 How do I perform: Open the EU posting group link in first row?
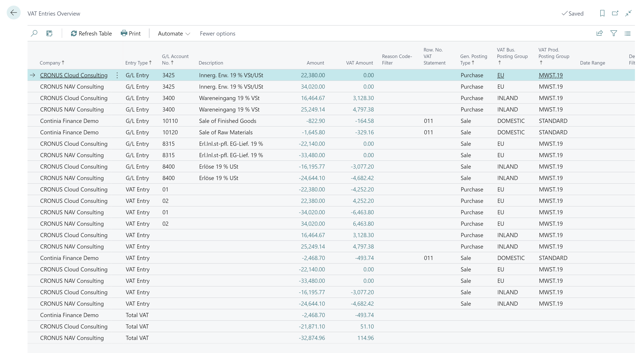point(501,75)
